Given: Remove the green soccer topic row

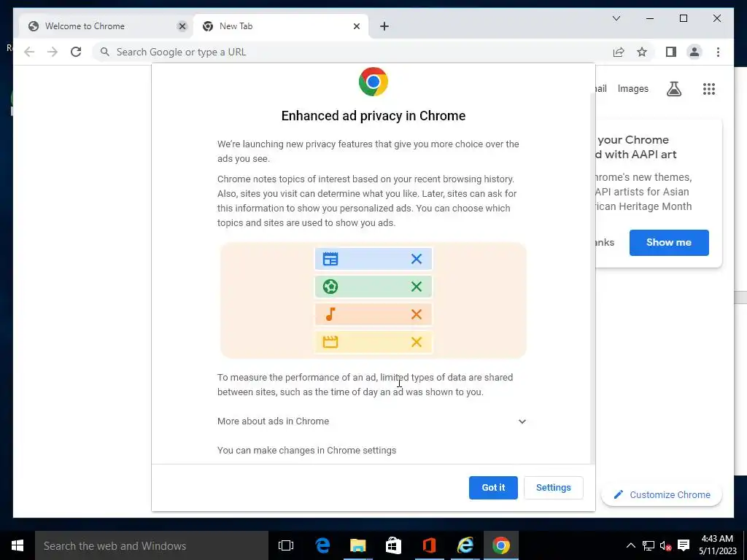Looking at the screenshot, I should point(417,287).
